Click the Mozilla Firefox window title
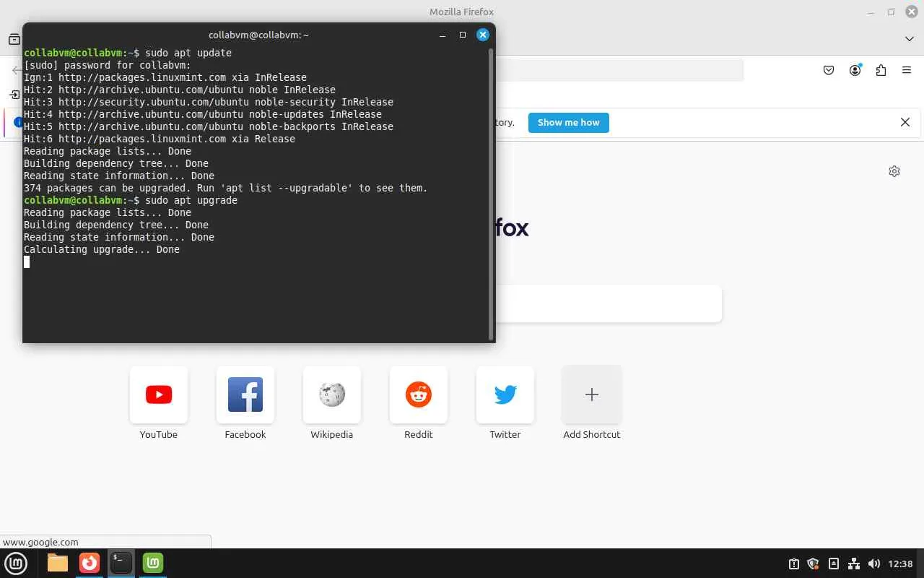924x578 pixels. [x=461, y=12]
